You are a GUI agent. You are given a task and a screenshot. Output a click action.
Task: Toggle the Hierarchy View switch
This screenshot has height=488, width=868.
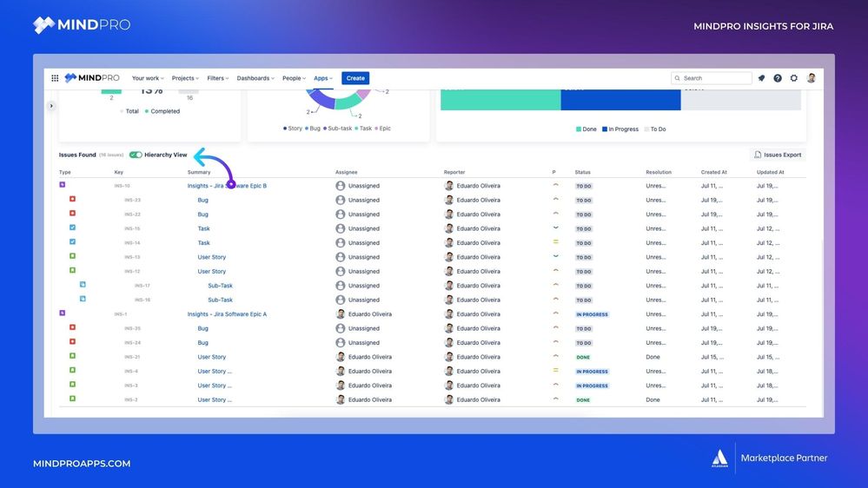136,155
